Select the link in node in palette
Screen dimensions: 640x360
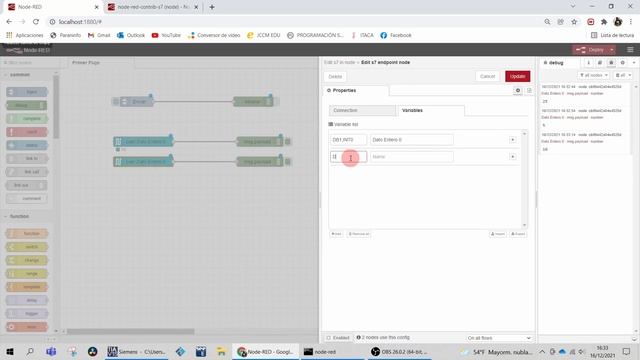[27, 159]
